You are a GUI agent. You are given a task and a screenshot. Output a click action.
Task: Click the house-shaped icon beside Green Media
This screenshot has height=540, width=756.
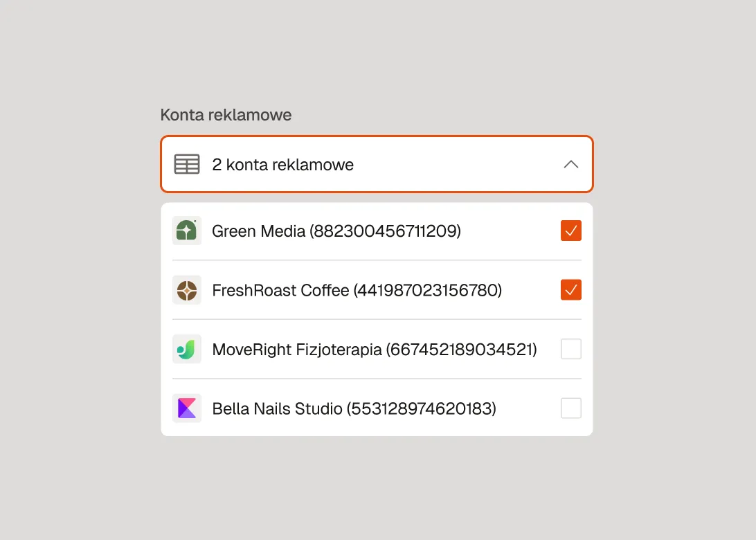click(186, 231)
